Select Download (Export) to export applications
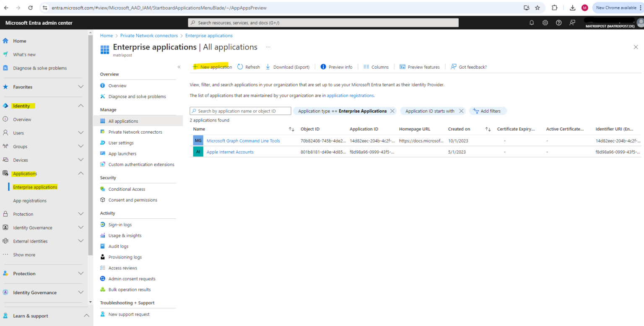This screenshot has height=326, width=644. pyautogui.click(x=288, y=67)
